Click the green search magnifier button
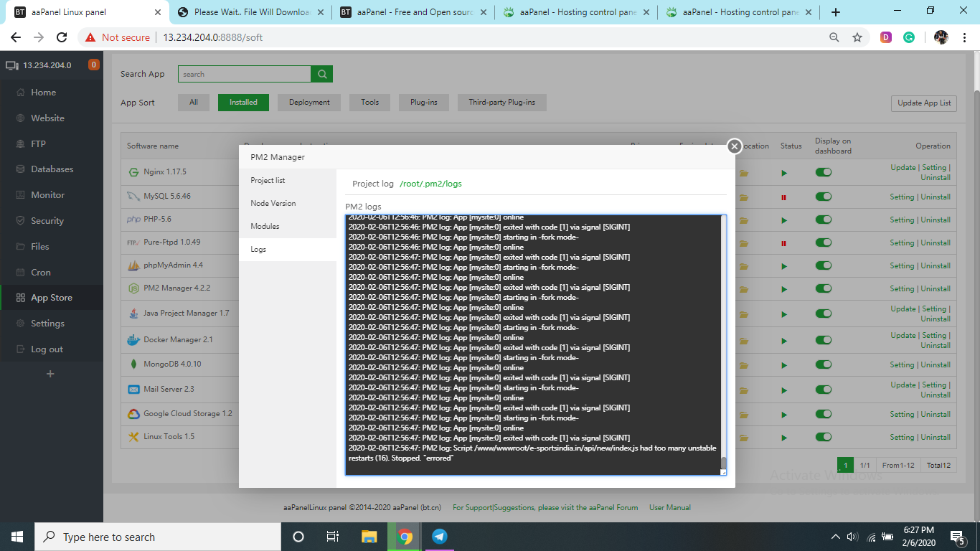980x551 pixels. (322, 74)
